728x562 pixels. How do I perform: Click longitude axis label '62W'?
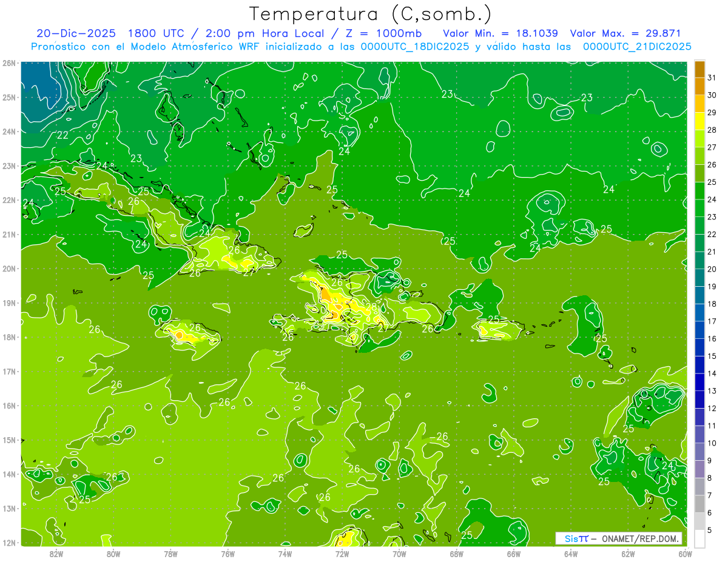[628, 553]
